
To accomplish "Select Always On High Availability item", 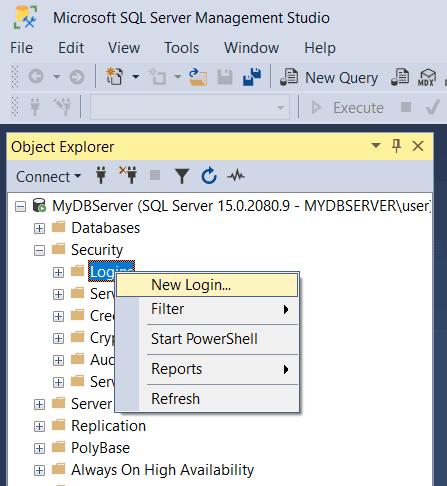I will tap(163, 470).
